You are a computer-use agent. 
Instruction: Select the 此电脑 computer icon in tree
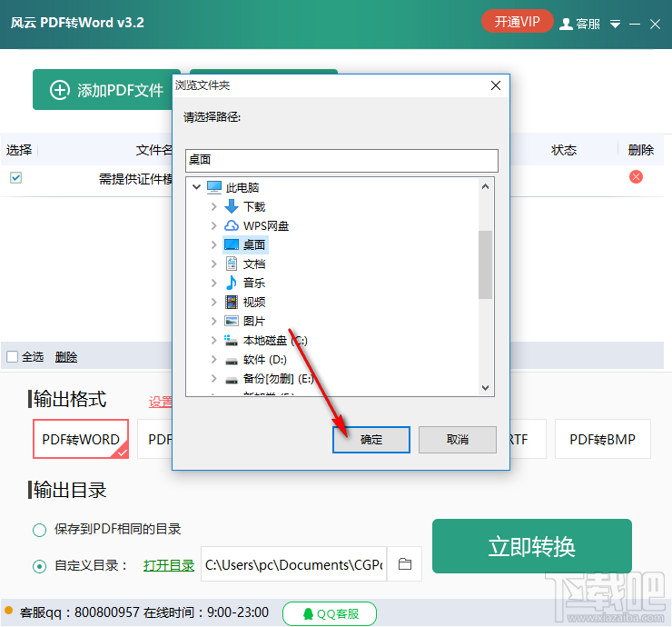click(x=213, y=187)
